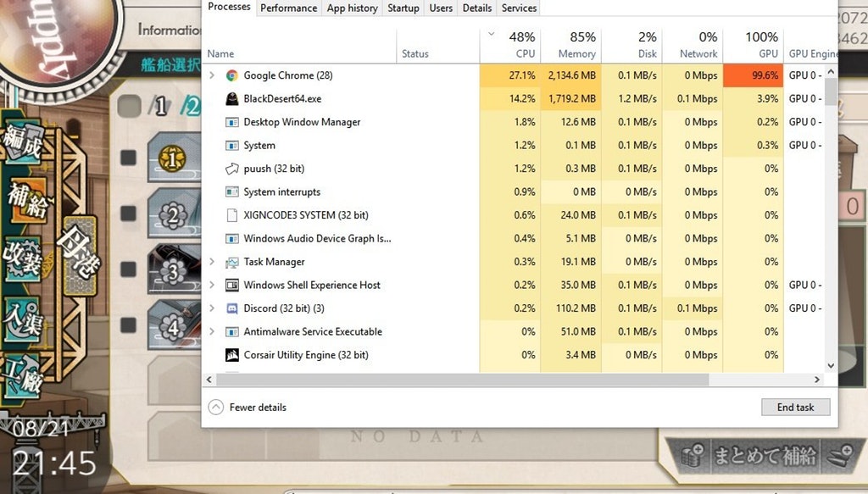Tick the checkbox beside ship slot 3
868x494 pixels.
click(x=129, y=269)
